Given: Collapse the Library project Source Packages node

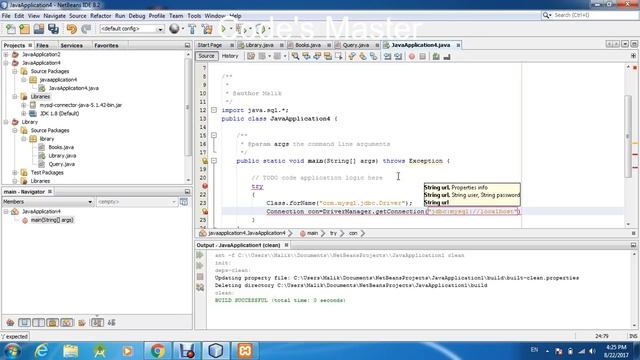Looking at the screenshot, I should [15, 130].
